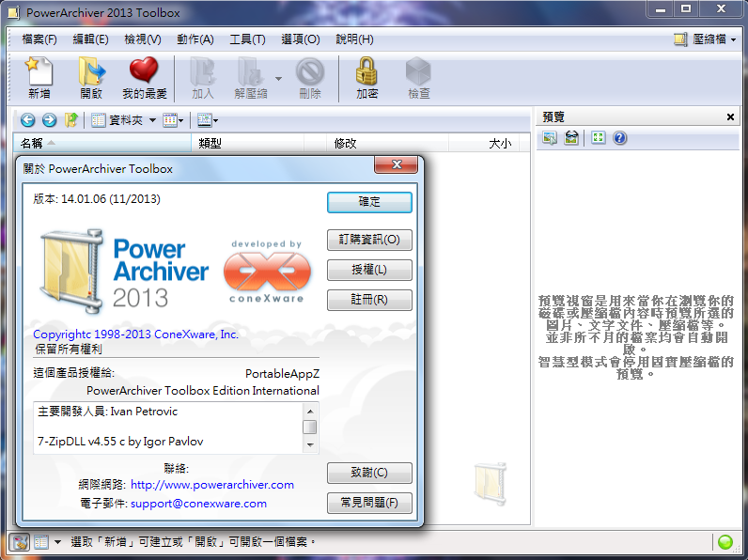Image resolution: width=748 pixels, height=560 pixels.
Task: Sort by 修改 column header
Action: pyautogui.click(x=387, y=143)
